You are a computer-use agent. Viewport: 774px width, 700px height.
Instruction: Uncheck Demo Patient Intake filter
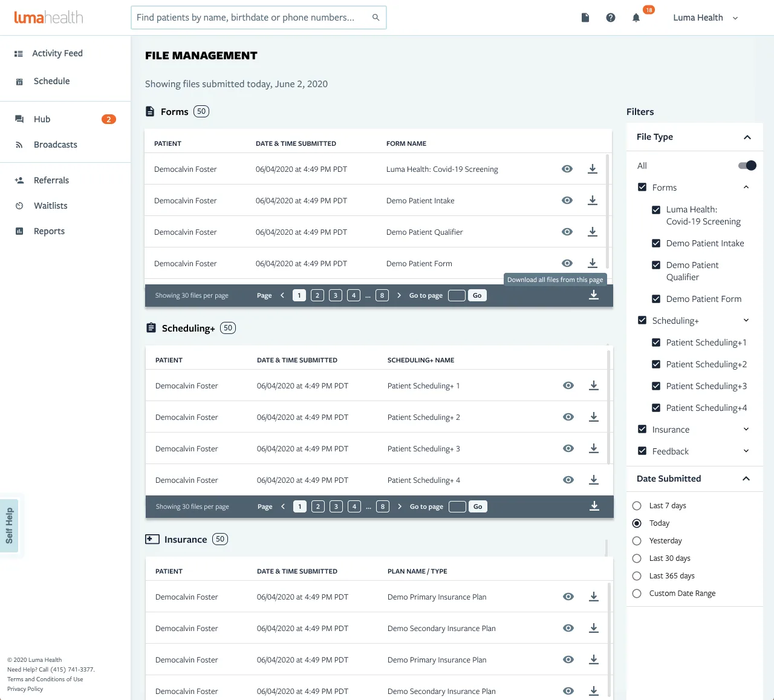656,243
